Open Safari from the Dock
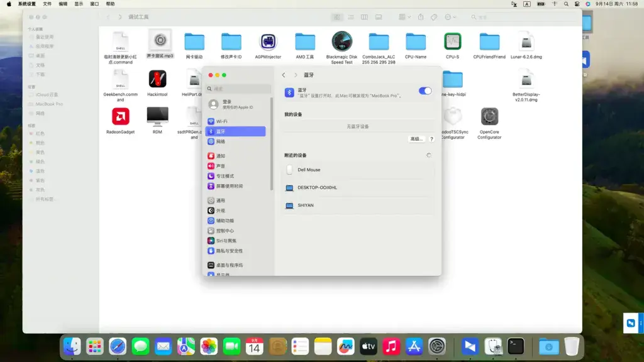The height and width of the screenshot is (362, 644). (x=118, y=346)
